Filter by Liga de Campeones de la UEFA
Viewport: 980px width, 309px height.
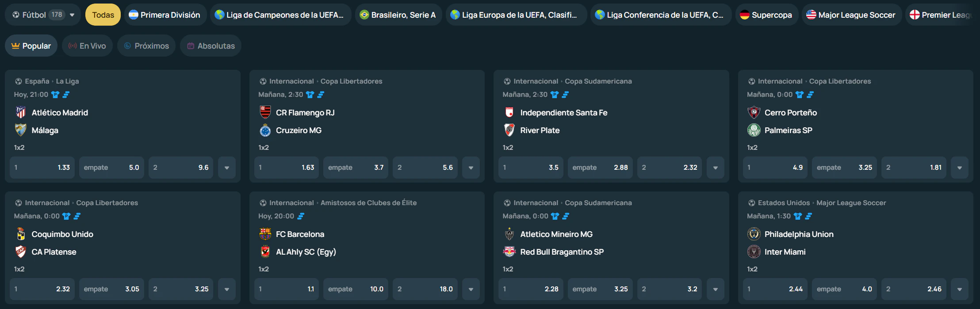click(x=281, y=15)
